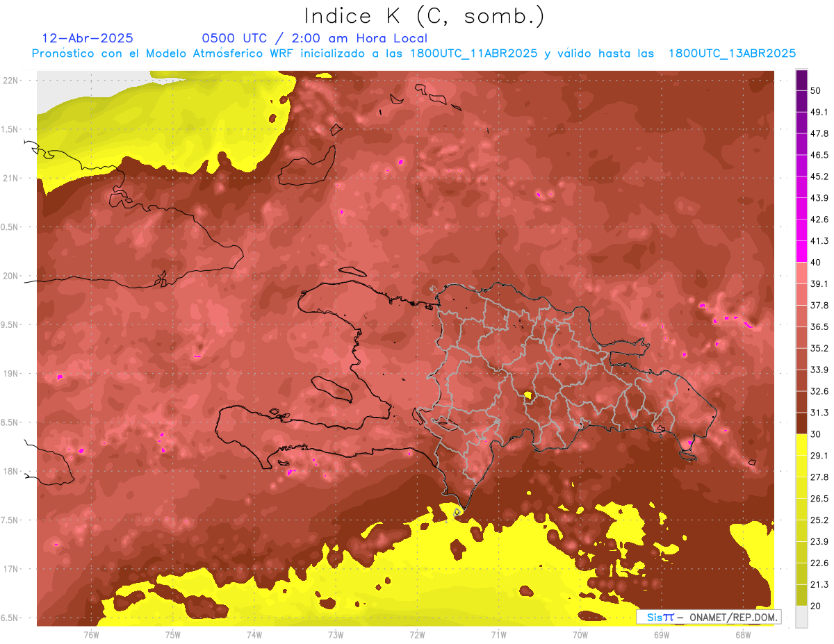
Task: Click the "0500 UTC / 2:00 am Hora Local" time
Action: pos(314,38)
